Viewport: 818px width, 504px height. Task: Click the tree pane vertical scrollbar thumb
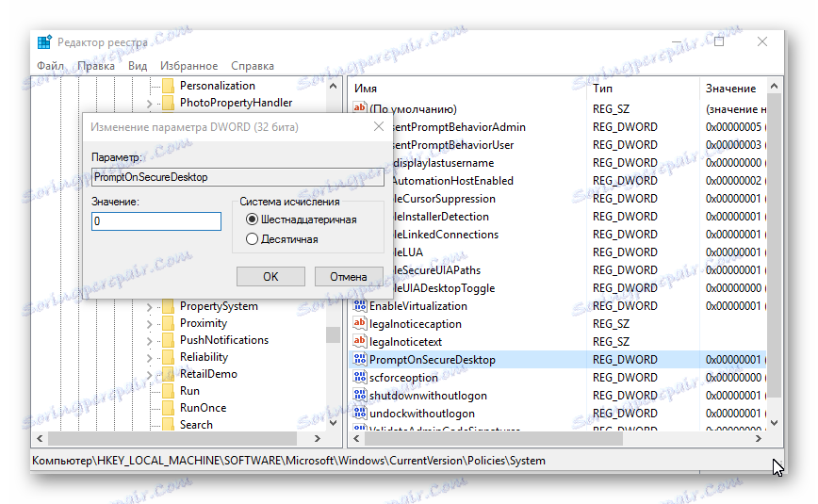333,334
